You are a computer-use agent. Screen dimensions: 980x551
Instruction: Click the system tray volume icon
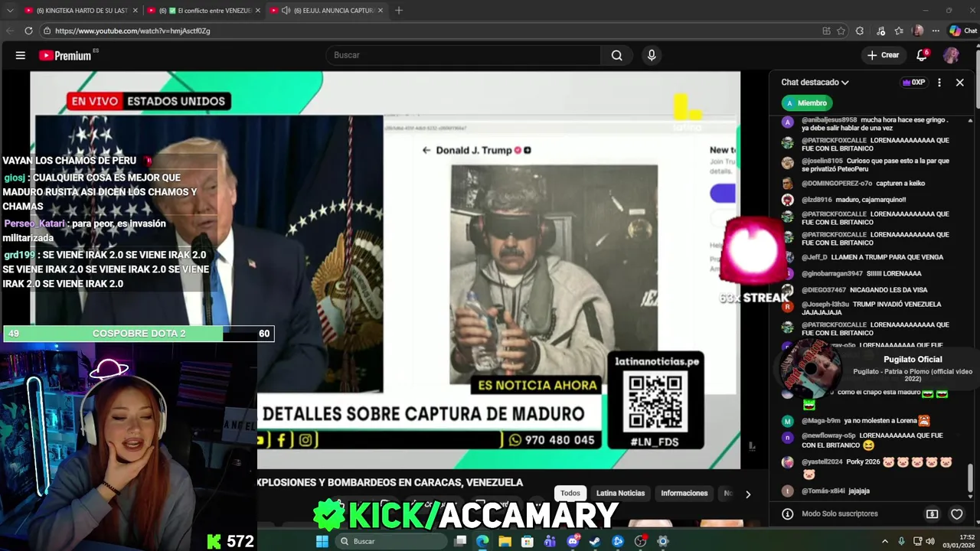point(930,541)
